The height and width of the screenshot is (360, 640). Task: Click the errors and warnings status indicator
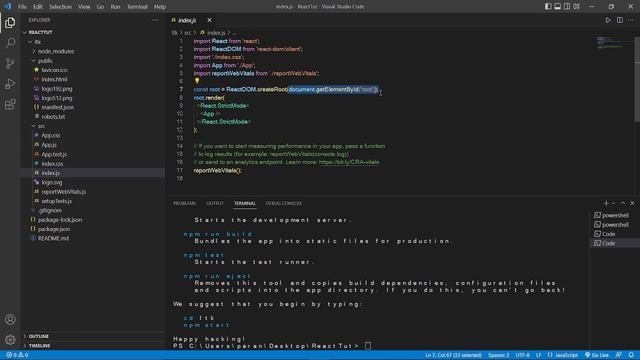(17, 355)
